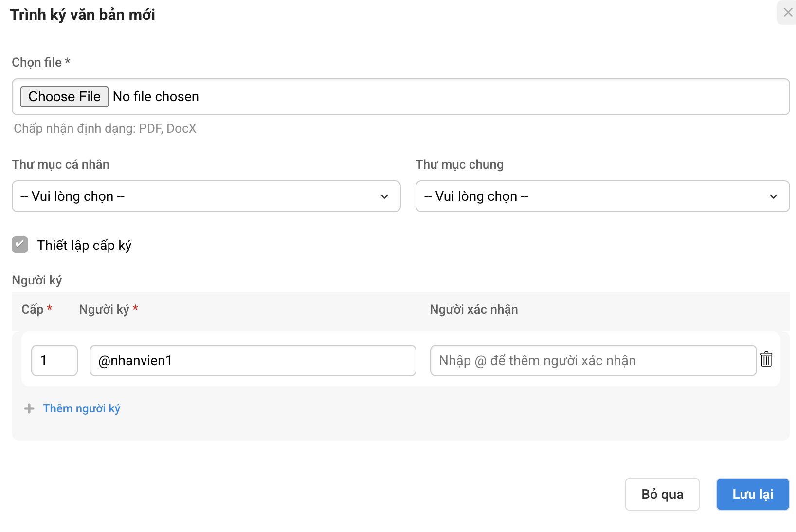Click the chevron arrow in Thư mục chung
Screen dimensions: 796x532
click(774, 196)
